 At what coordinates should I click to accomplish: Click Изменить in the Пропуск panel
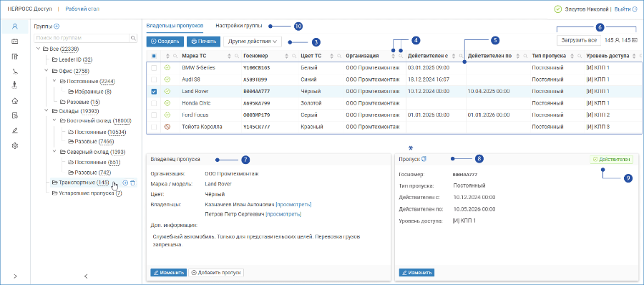[x=417, y=273]
